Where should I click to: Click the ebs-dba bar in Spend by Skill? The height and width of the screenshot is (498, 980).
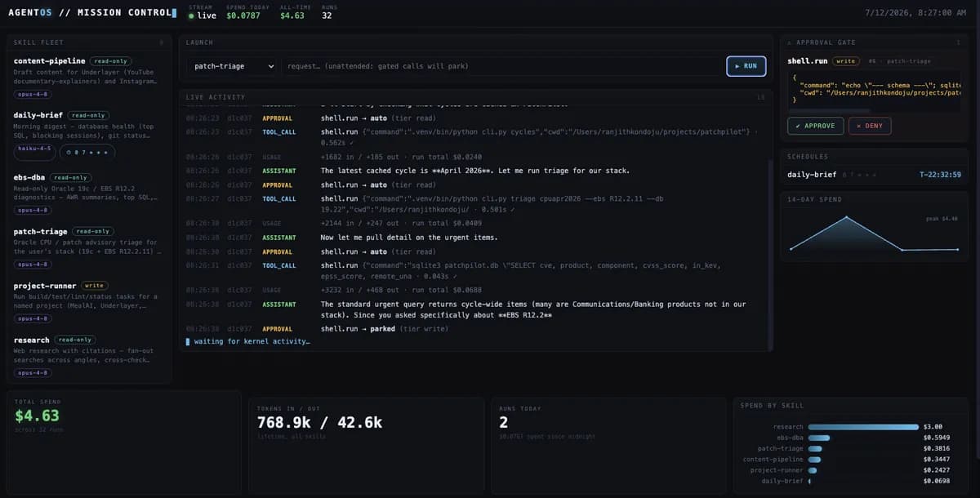(x=818, y=438)
